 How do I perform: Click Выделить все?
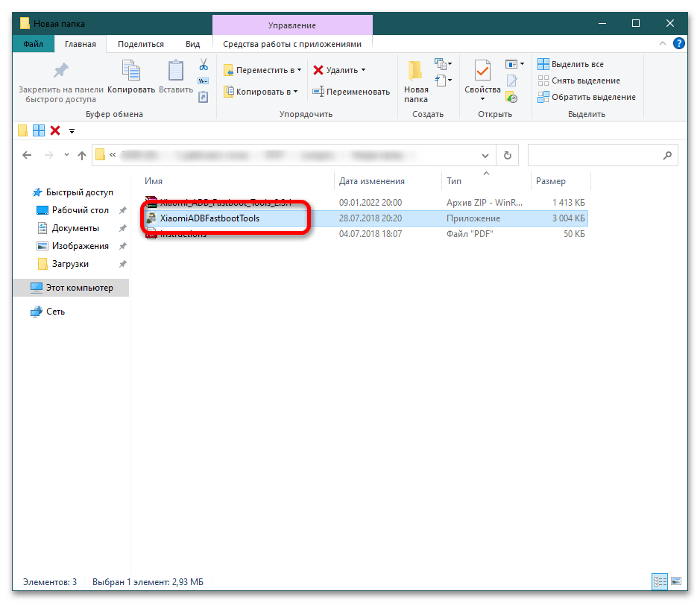pos(570,64)
